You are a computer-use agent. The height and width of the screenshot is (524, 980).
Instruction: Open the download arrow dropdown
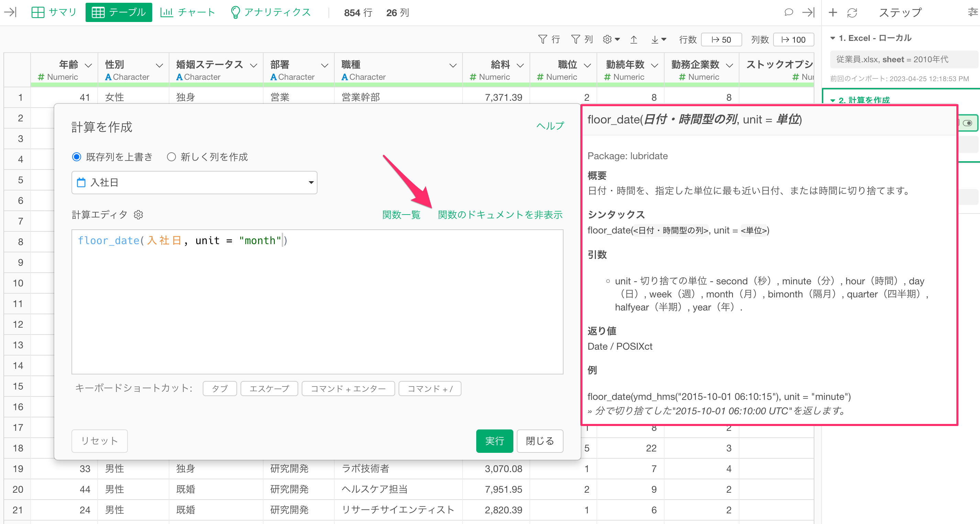pyautogui.click(x=658, y=40)
